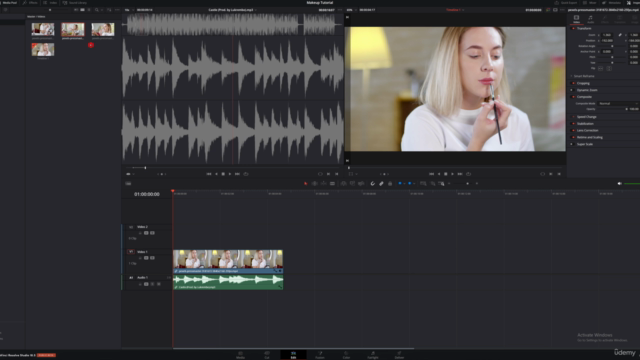This screenshot has height=360, width=640.
Task: Select the arrow selection mode tool
Action: [306, 184]
